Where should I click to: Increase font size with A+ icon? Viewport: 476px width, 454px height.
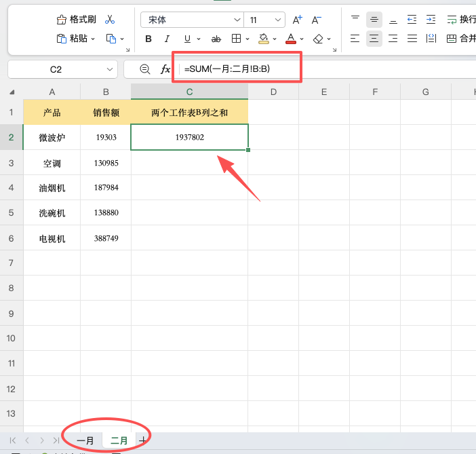(298, 20)
